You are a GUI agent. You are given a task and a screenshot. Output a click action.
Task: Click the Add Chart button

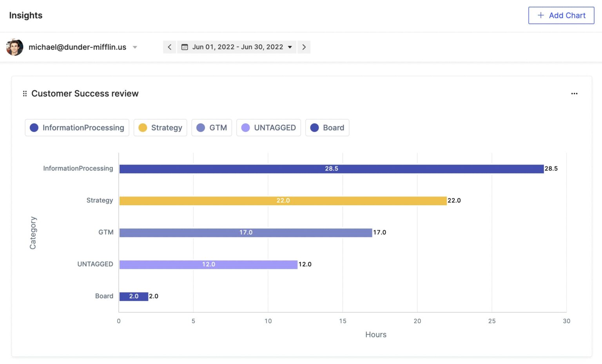(x=561, y=15)
